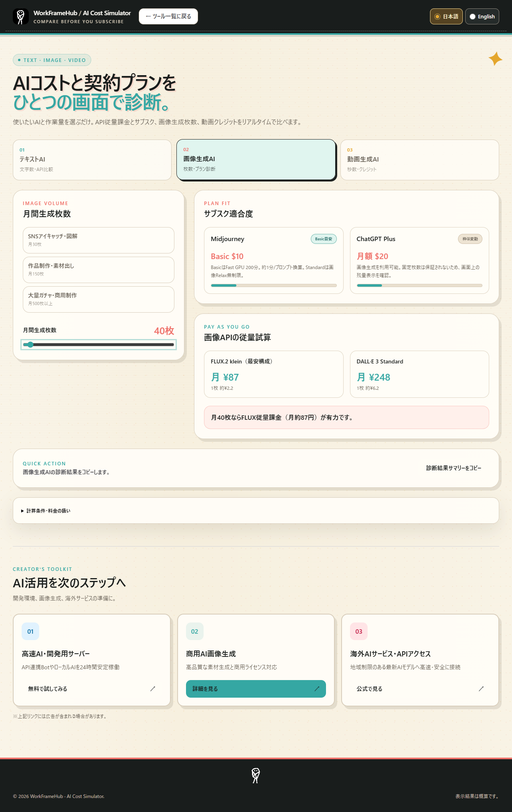This screenshot has width=512, height=812.
Task: Click the 40枚 value text
Action: pos(164,331)
